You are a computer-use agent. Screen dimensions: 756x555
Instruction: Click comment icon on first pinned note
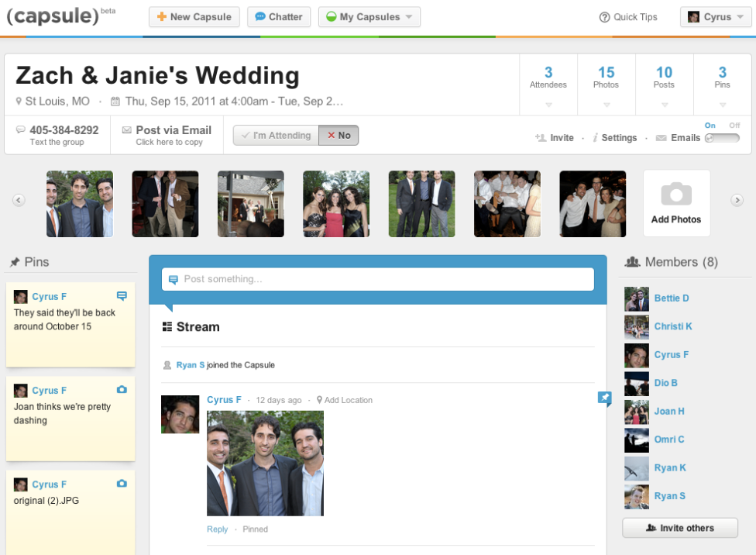[x=122, y=296]
